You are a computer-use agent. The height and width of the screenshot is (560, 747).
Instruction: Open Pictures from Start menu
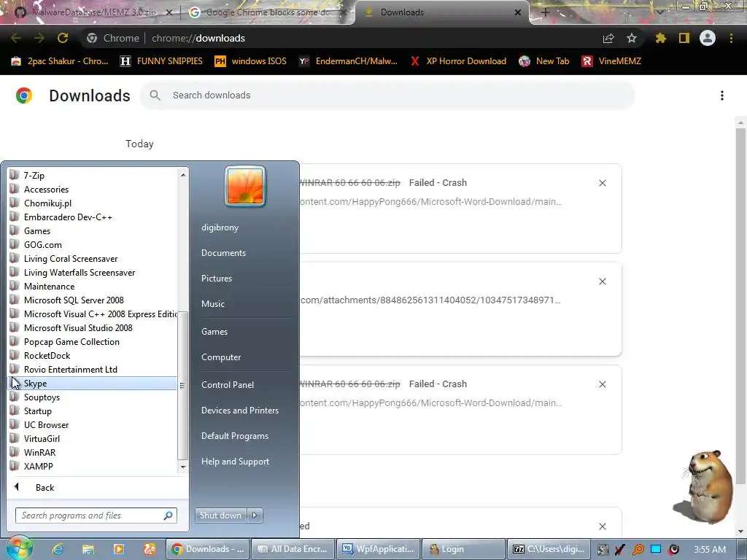coord(216,278)
